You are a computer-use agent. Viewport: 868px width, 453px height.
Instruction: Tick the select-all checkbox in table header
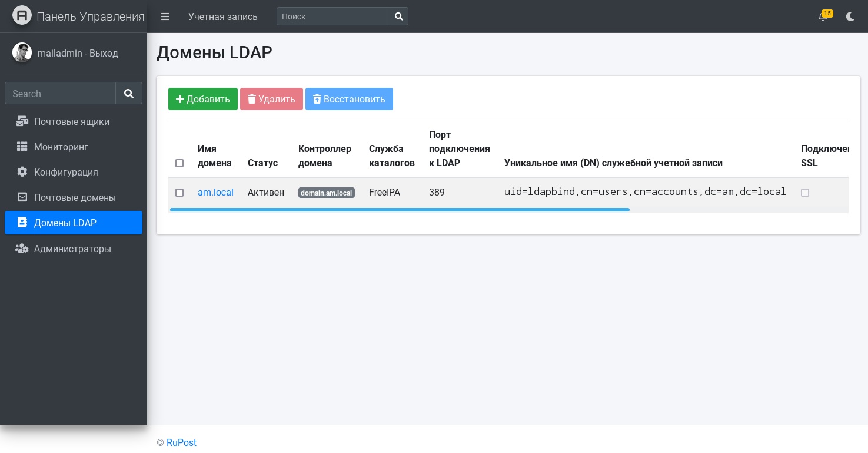point(179,163)
